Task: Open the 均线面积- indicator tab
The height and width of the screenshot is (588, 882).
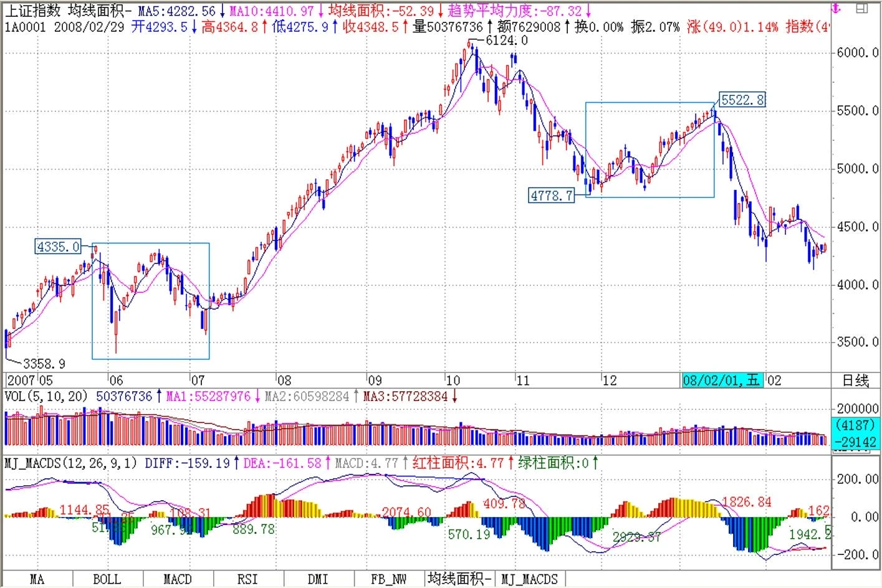Action: pyautogui.click(x=460, y=579)
